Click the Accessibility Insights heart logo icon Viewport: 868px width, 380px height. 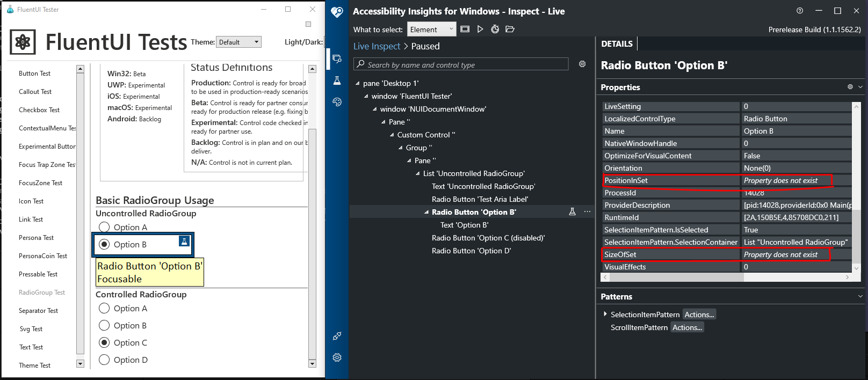[337, 12]
